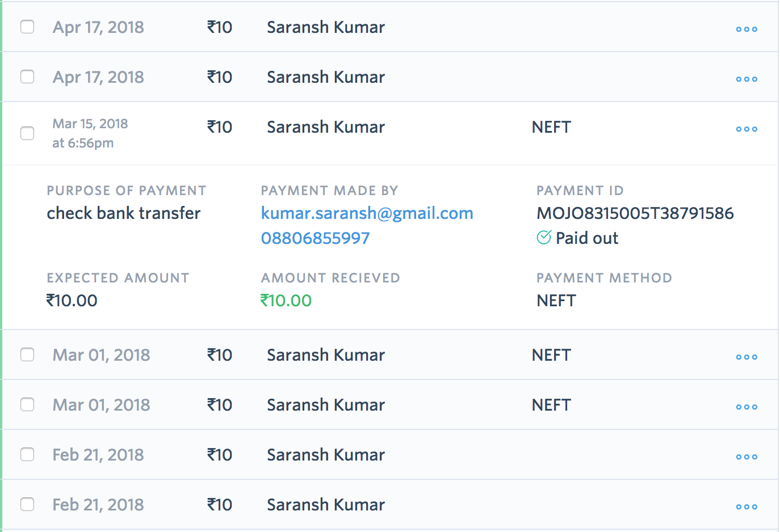
Task: Tick the checkbox for first Apr 17 payment
Action: pyautogui.click(x=27, y=27)
